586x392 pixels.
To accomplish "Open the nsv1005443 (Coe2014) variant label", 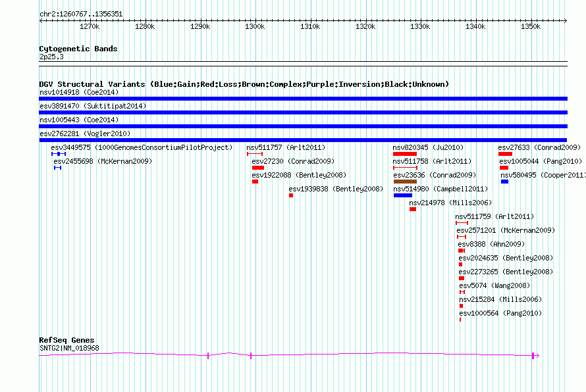I will pos(79,120).
